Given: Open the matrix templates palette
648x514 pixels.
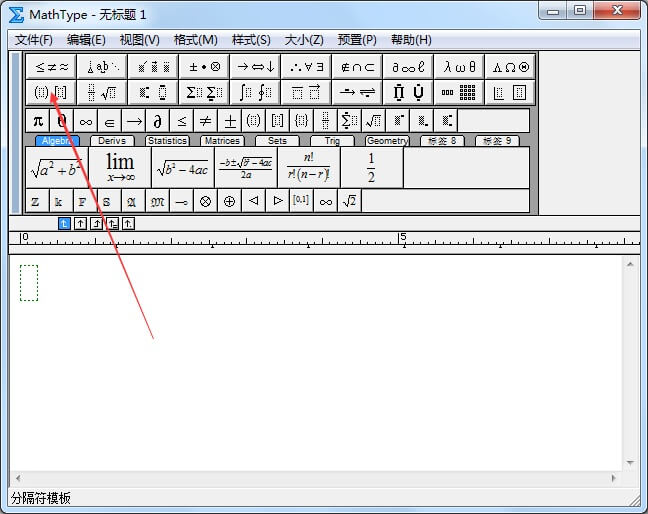Looking at the screenshot, I should 460,92.
